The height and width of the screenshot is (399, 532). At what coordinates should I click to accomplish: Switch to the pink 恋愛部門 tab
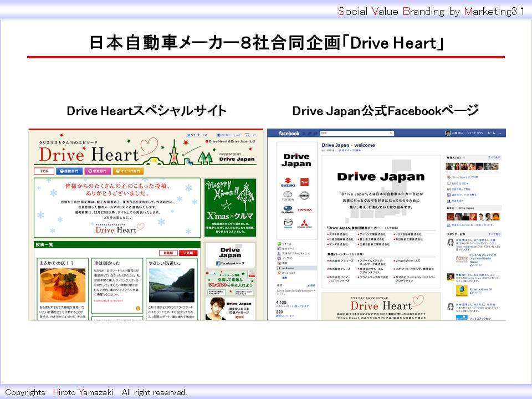[x=98, y=171]
